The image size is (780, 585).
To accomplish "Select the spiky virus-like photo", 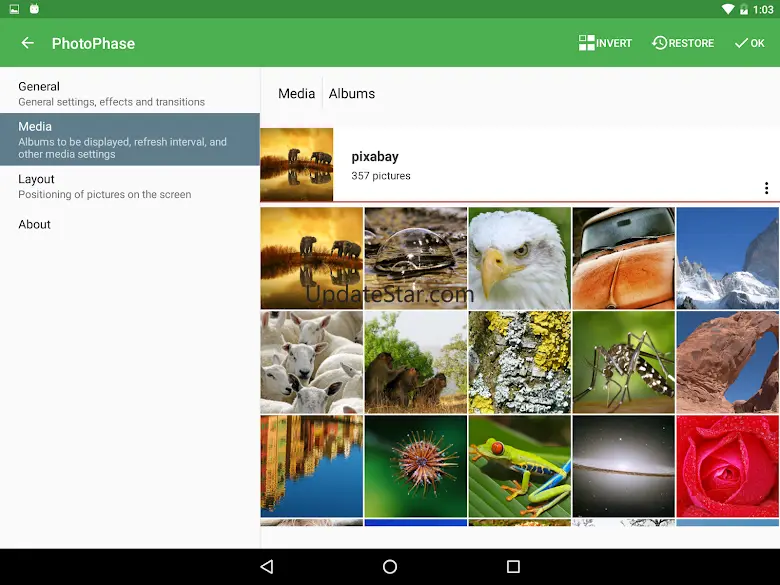I will (415, 466).
